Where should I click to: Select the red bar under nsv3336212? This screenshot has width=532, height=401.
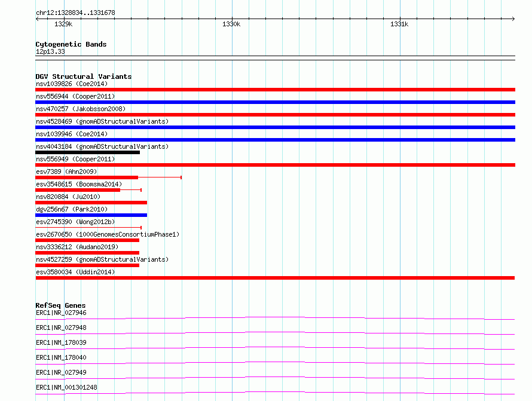pyautogui.click(x=87, y=253)
